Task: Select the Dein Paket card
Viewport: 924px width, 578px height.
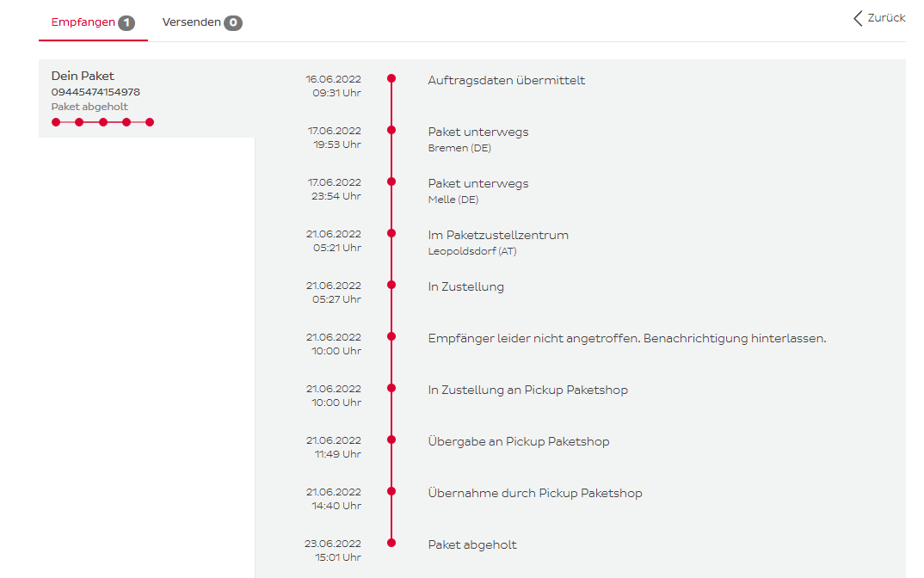Action: (146, 98)
